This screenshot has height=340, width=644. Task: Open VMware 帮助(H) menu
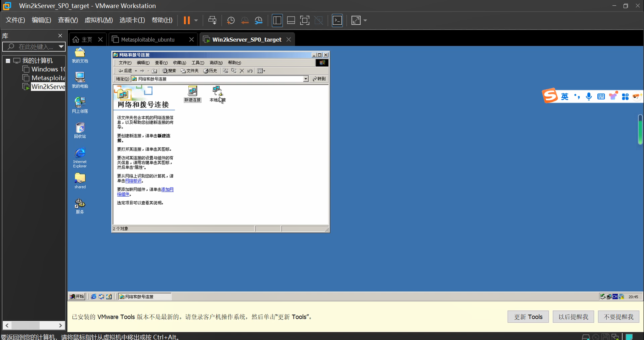(x=162, y=20)
